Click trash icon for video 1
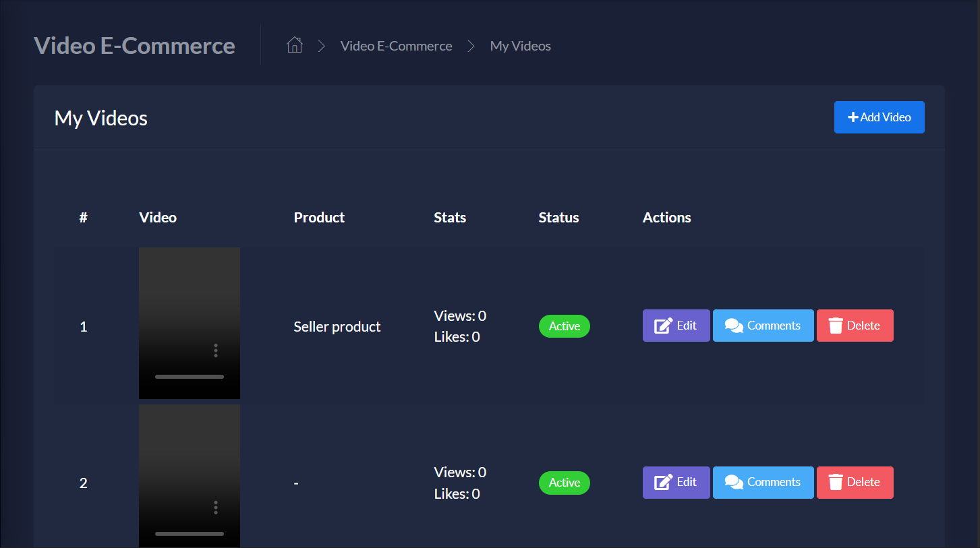Image resolution: width=980 pixels, height=548 pixels. [836, 326]
